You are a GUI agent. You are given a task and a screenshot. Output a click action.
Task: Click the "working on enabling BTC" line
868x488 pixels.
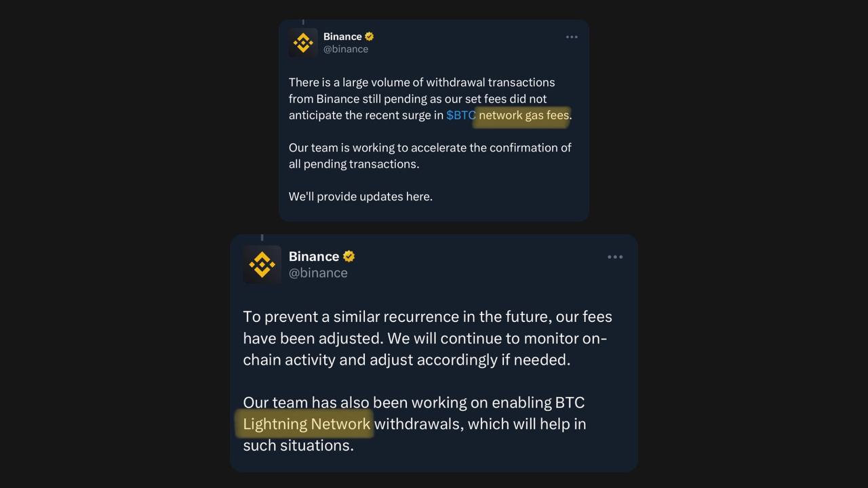(x=414, y=403)
